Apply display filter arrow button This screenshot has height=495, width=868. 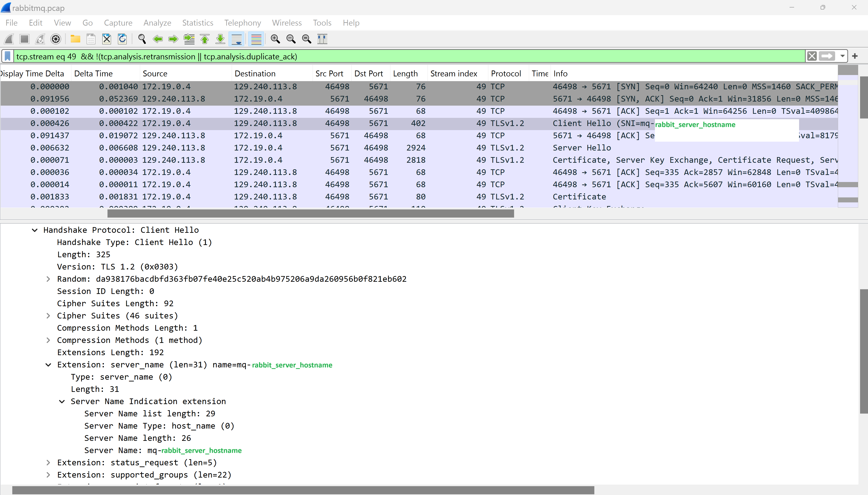[x=827, y=56]
